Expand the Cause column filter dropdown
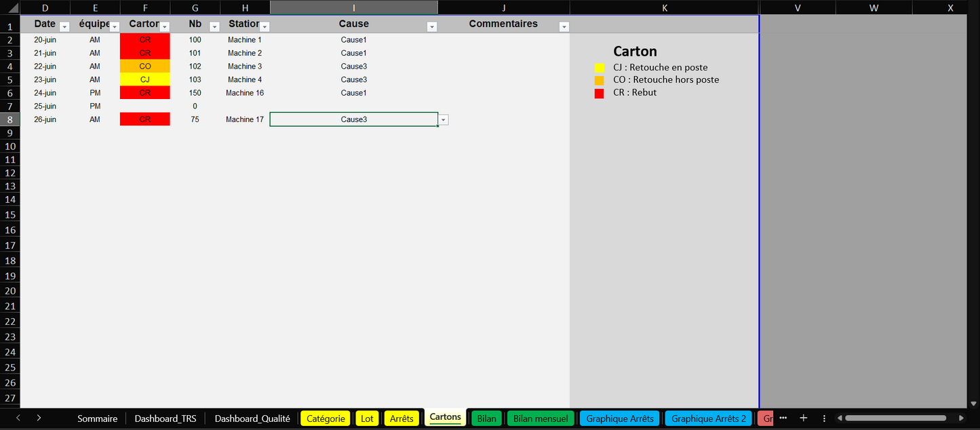The image size is (980, 430). pyautogui.click(x=431, y=26)
